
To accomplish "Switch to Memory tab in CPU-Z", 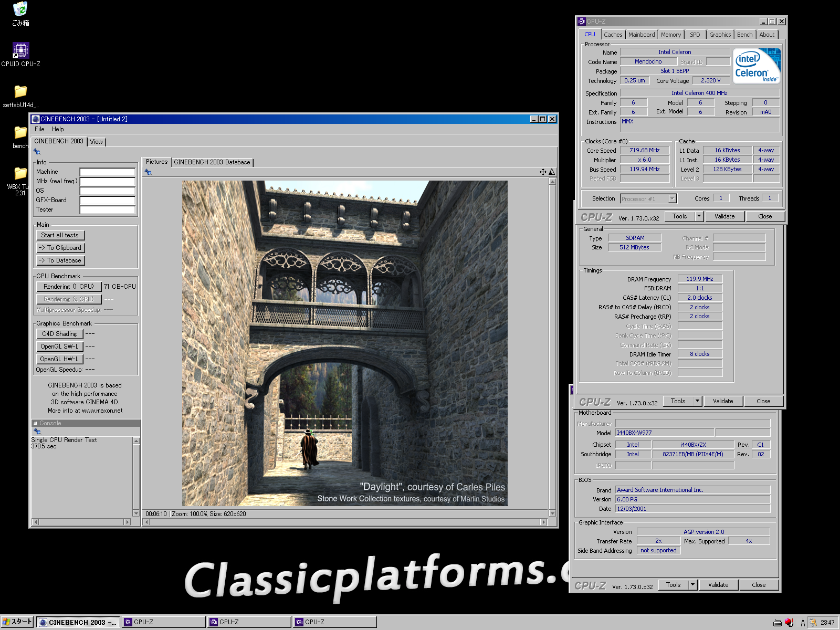I will click(671, 35).
